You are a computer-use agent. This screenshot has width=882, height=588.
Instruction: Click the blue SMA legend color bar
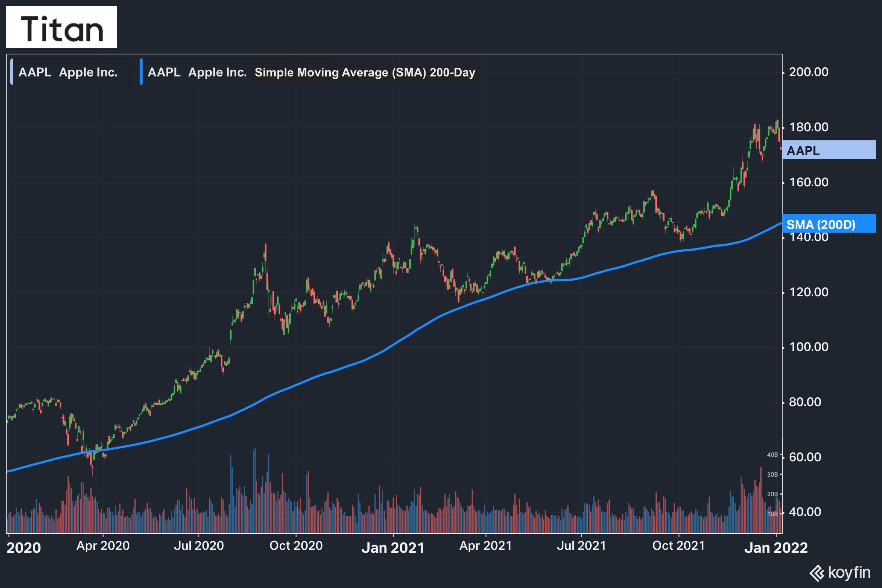pyautogui.click(x=141, y=72)
